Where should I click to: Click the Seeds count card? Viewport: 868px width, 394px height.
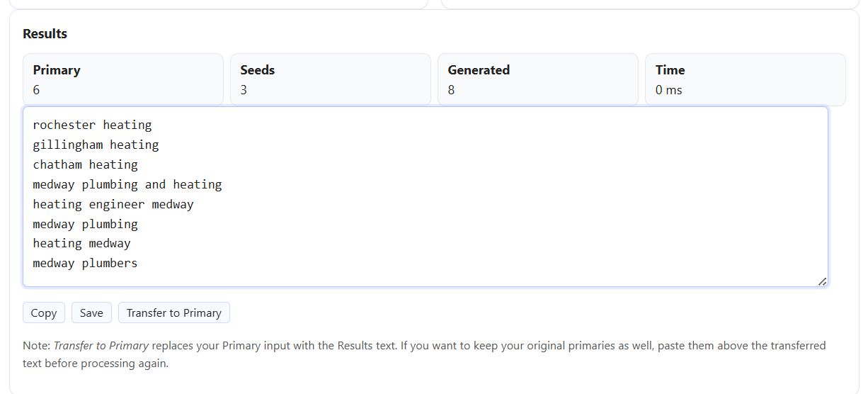pyautogui.click(x=330, y=79)
